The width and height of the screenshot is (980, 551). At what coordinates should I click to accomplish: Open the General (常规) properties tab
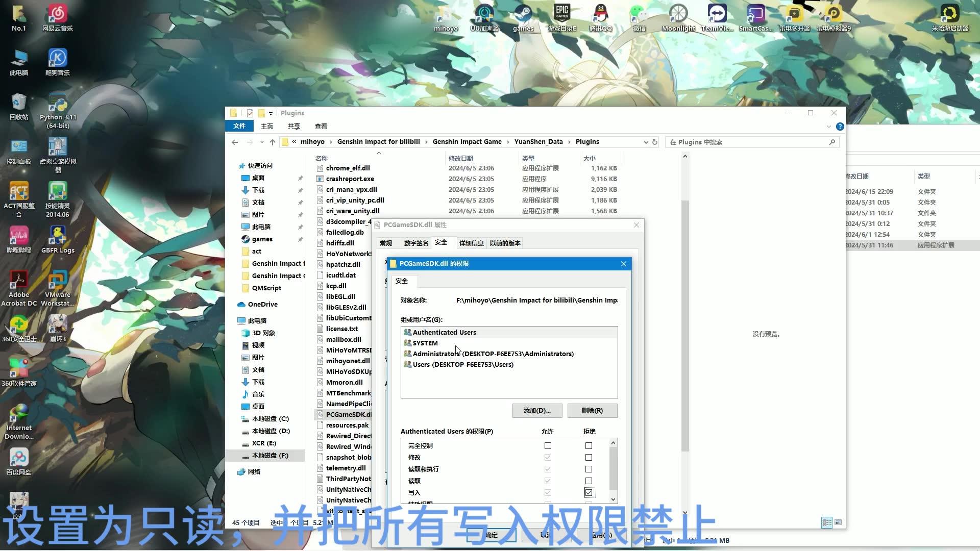(386, 243)
